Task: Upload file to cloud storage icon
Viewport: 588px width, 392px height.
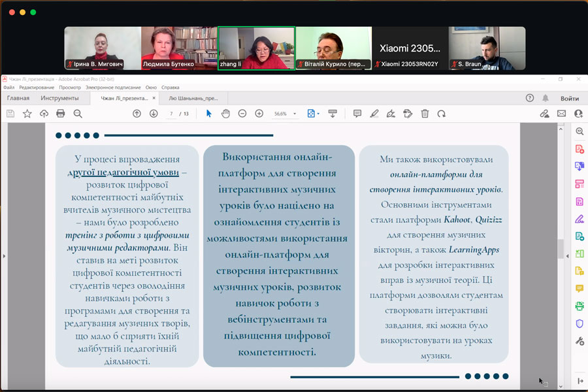Action: [x=44, y=113]
